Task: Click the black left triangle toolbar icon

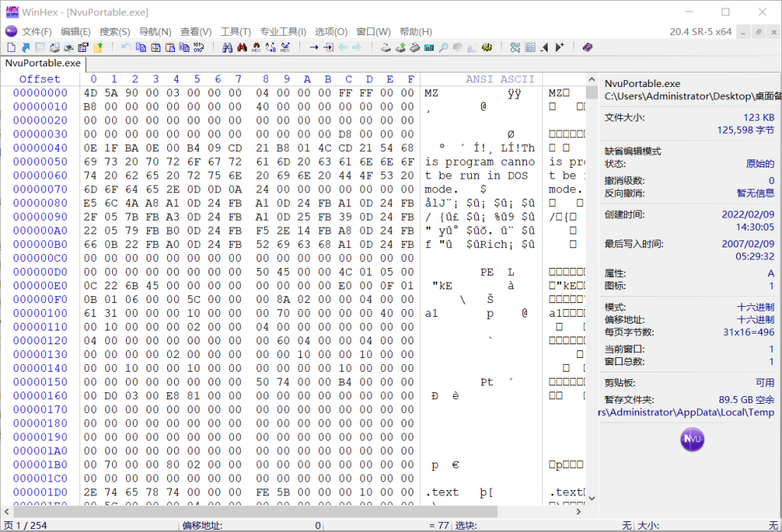Action: tap(544, 47)
